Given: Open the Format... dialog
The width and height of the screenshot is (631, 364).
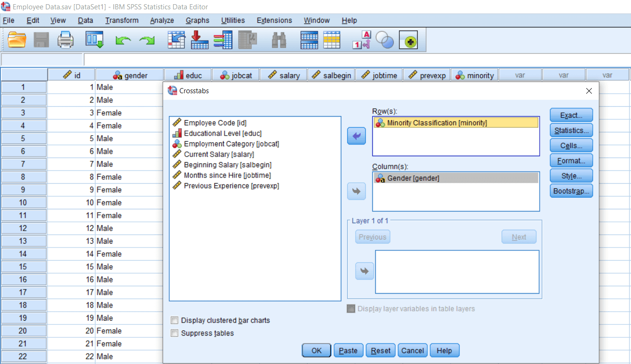Looking at the screenshot, I should point(571,161).
